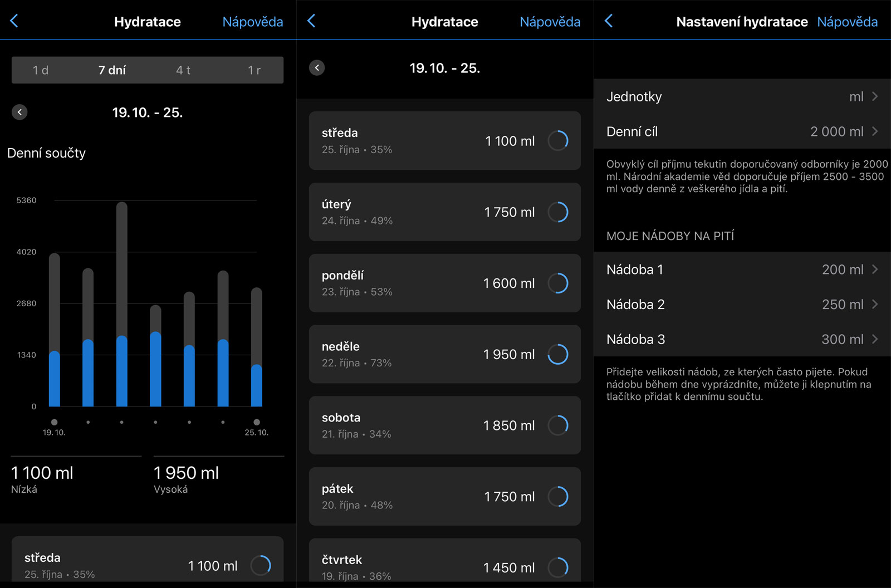Tap the 19. 10. - 25. date range in list screen
The image size is (891, 588).
click(445, 68)
